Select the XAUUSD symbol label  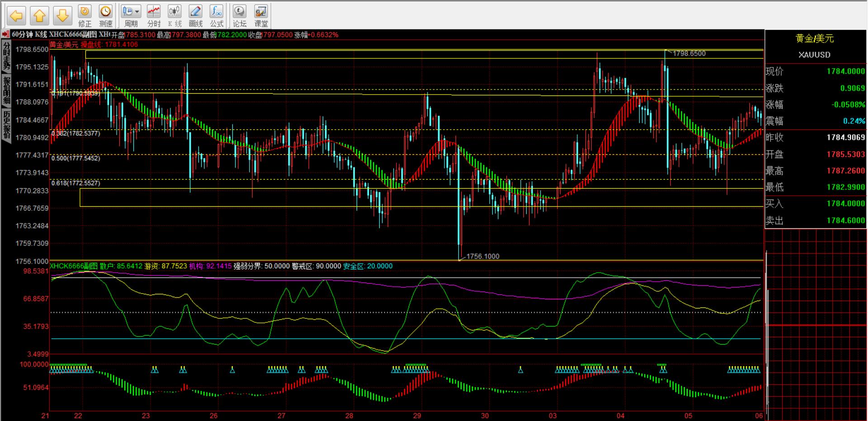click(814, 55)
